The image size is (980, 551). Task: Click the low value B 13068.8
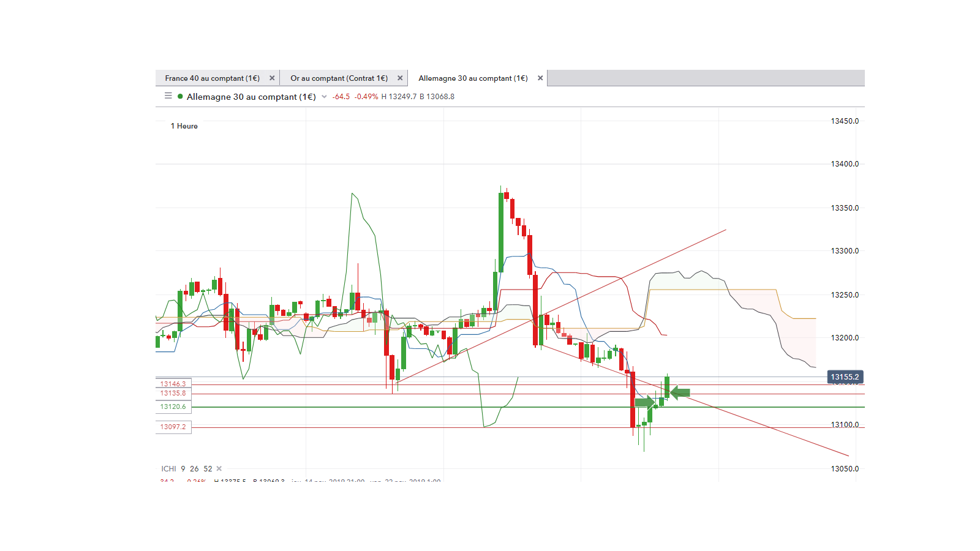[x=437, y=97]
